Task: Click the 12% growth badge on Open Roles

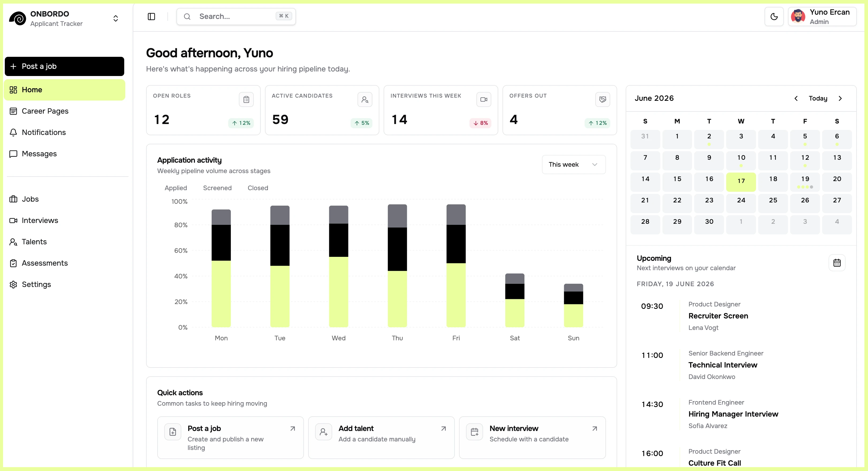Action: 241,123
